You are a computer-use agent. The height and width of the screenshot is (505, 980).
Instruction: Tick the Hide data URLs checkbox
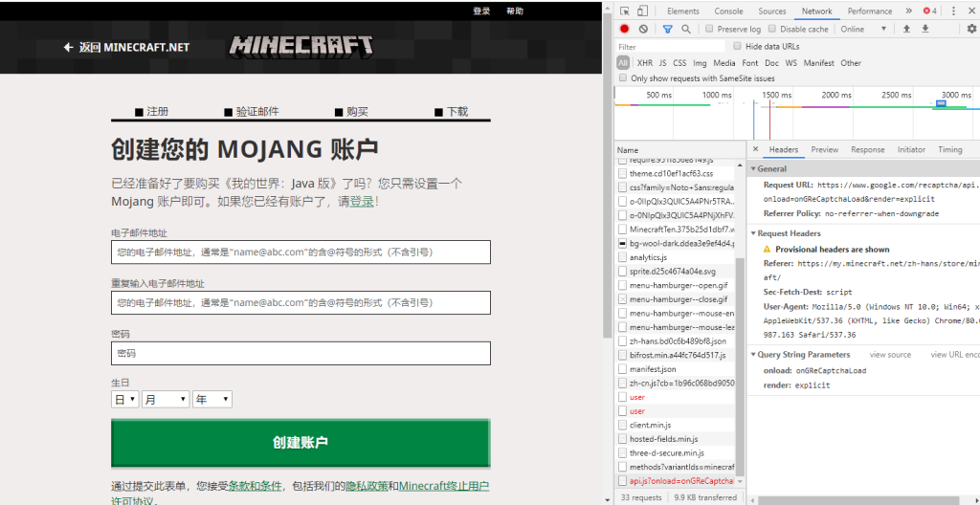pyautogui.click(x=738, y=46)
